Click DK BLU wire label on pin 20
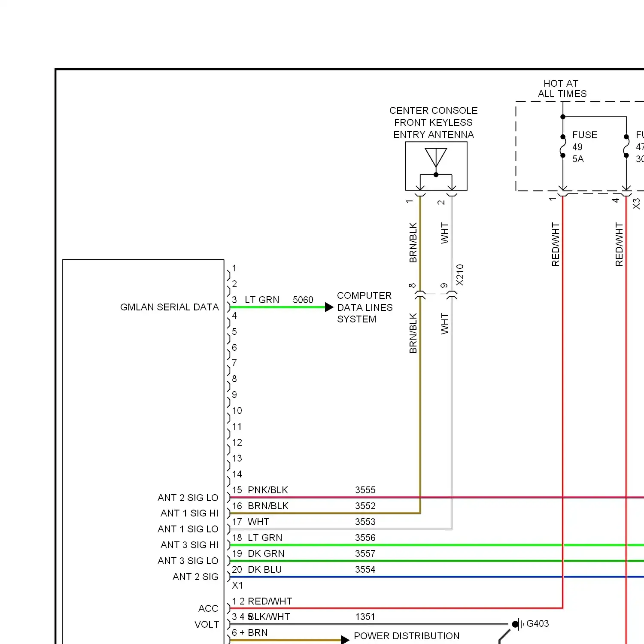The height and width of the screenshot is (644, 644). coord(264,569)
